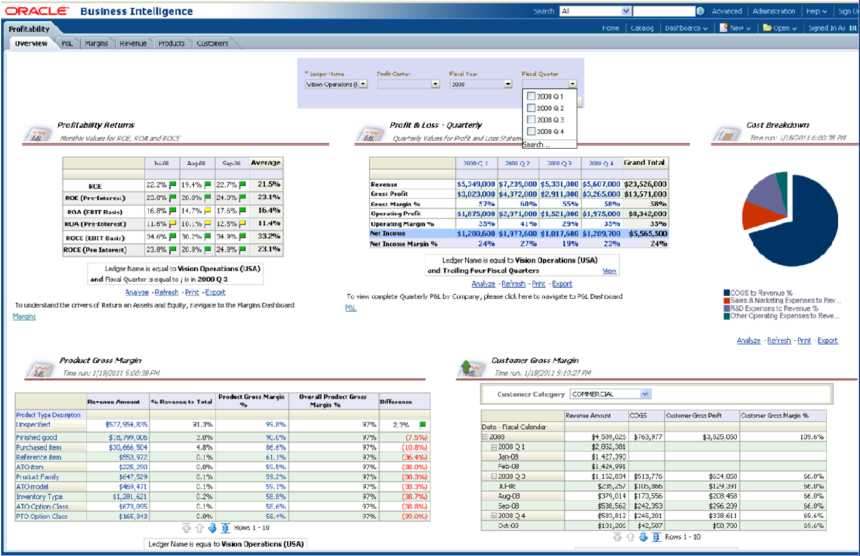Image resolution: width=860 pixels, height=556 pixels.
Task: Click the green status square in Unspecified row
Action: tap(422, 424)
